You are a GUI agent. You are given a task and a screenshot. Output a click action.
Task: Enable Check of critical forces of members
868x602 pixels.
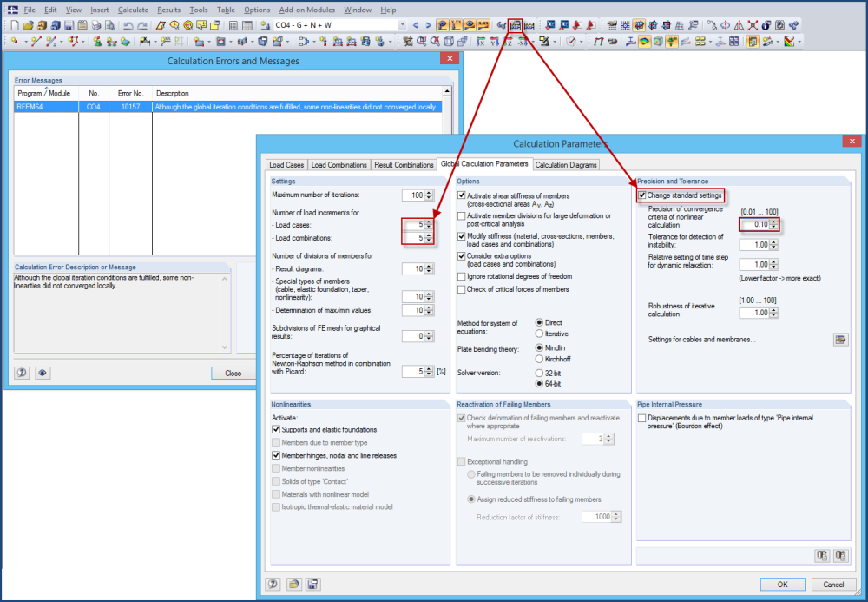(461, 289)
